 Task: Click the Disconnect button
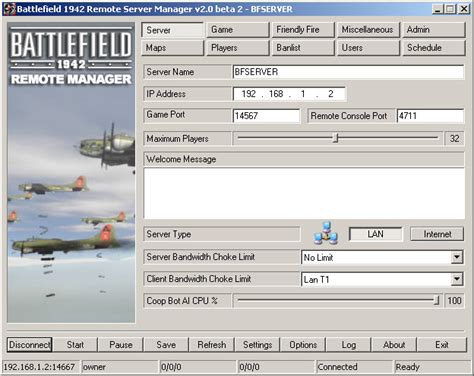pos(29,345)
